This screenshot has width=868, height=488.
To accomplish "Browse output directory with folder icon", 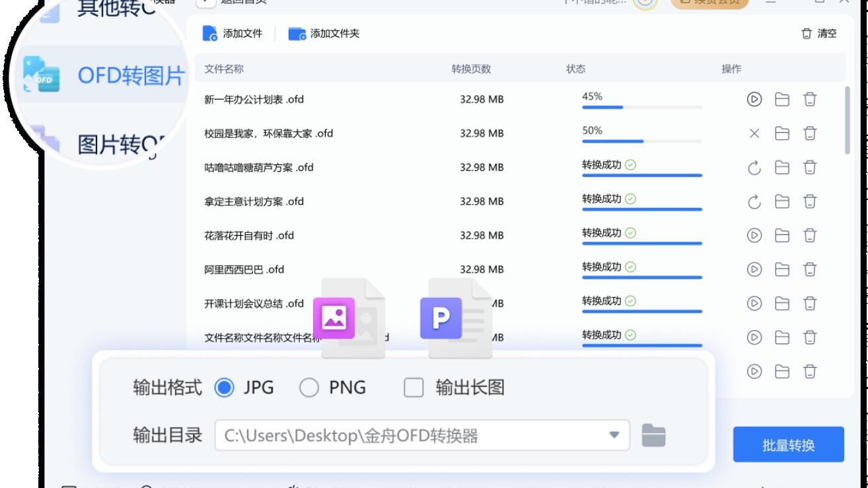I will point(653,435).
